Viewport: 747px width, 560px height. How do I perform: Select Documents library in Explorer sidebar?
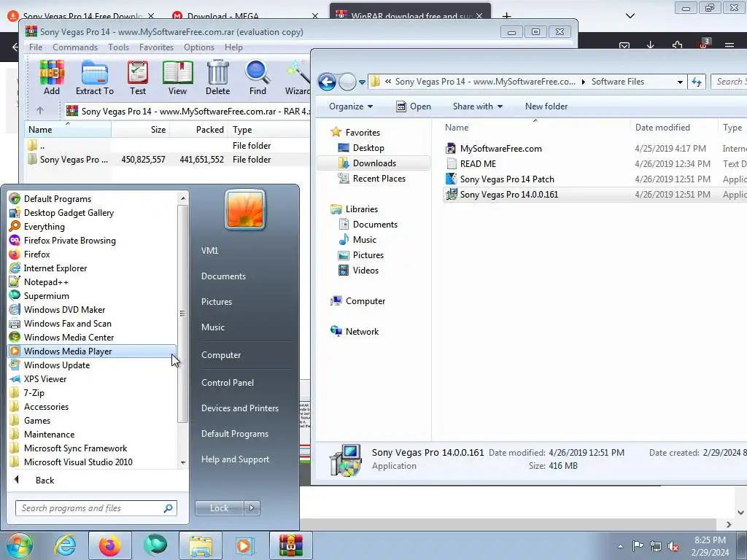click(374, 225)
